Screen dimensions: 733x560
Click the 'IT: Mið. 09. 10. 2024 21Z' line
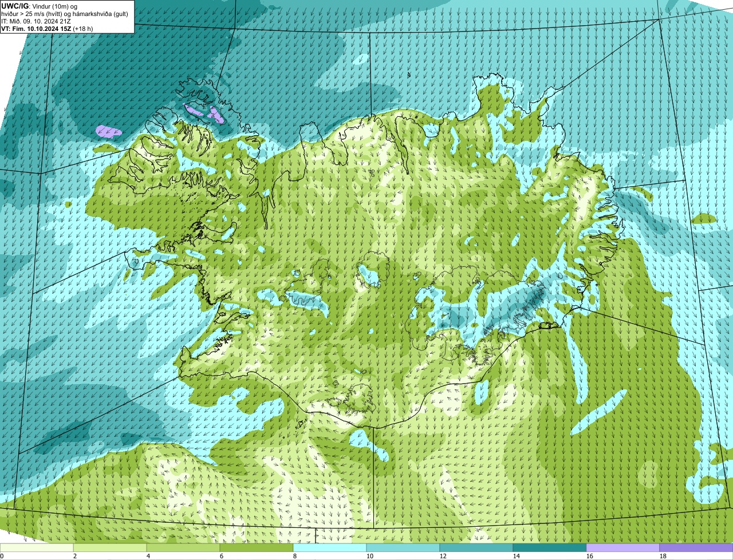(37, 21)
